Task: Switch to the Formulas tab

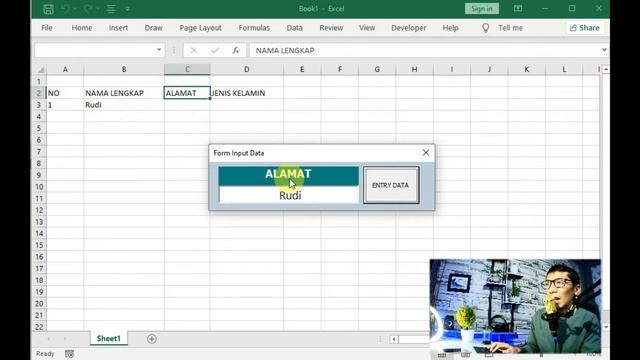Action: pyautogui.click(x=254, y=28)
